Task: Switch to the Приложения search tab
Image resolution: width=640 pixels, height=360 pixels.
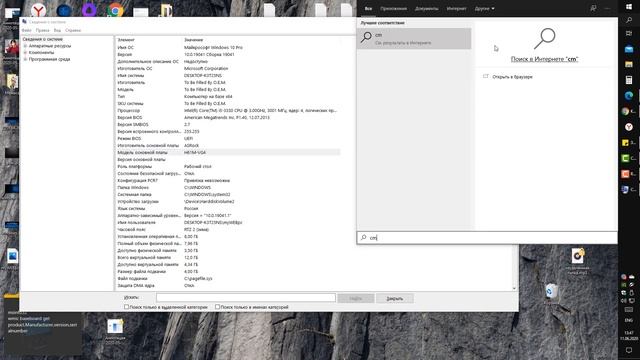Action: pyautogui.click(x=393, y=8)
